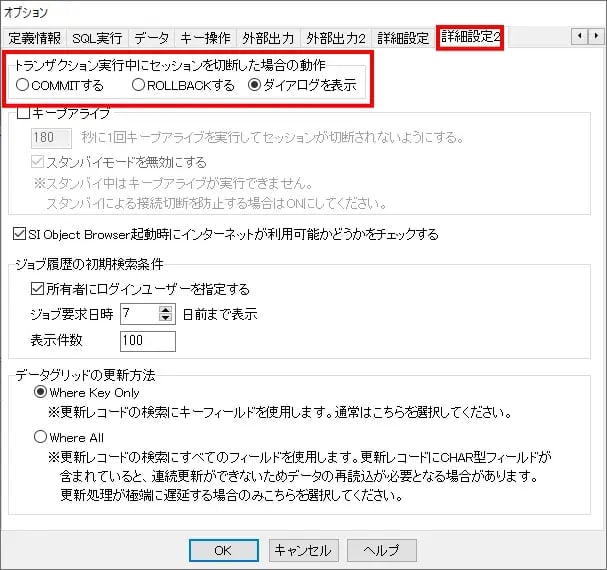The height and width of the screenshot is (570, 607).
Task: Decrease job request days with the down spinner
Action: pyautogui.click(x=166, y=319)
